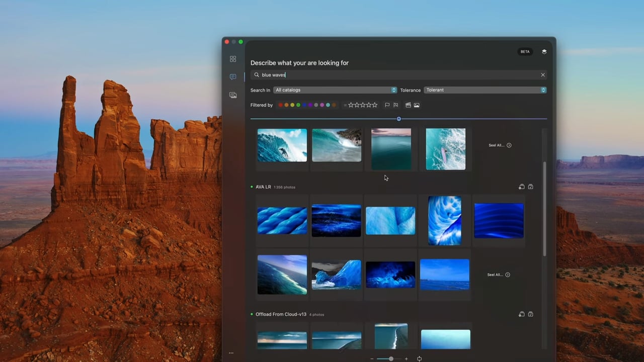Image resolution: width=644 pixels, height=362 pixels.
Task: Click the fit-to-window icon beside zoom slider
Action: (x=419, y=359)
